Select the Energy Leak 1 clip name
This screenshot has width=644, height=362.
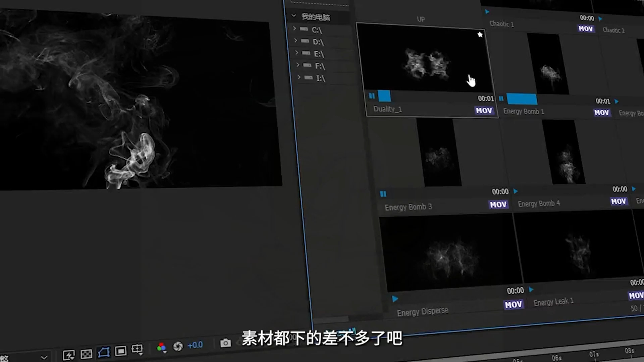(553, 301)
